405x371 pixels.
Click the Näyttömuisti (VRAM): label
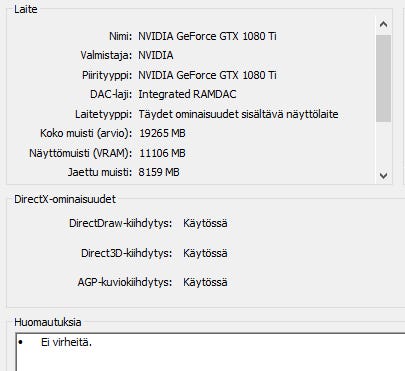[x=81, y=153]
